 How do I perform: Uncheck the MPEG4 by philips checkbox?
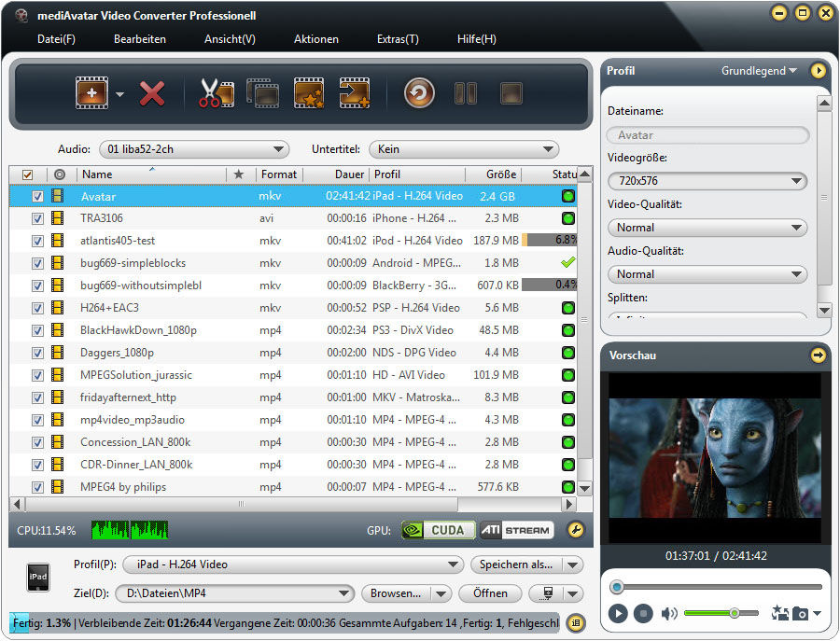coord(37,488)
